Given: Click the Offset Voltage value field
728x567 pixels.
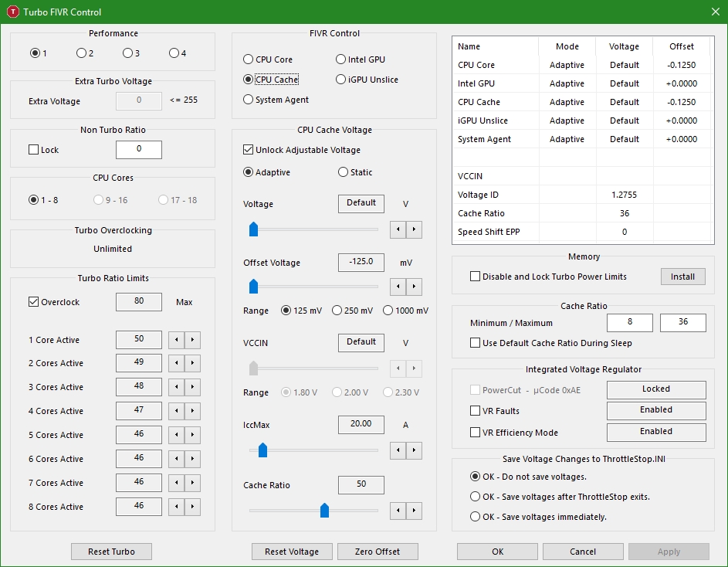Looking at the screenshot, I should pyautogui.click(x=361, y=262).
